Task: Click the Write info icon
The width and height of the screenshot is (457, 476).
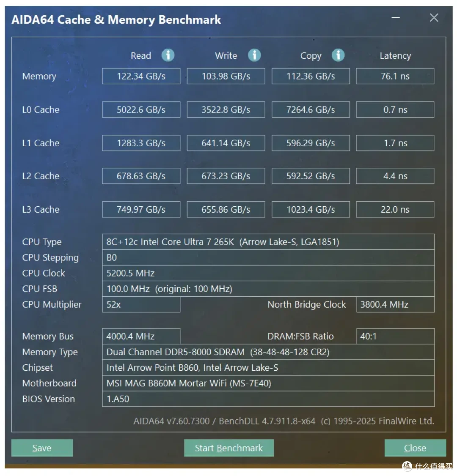Action: 254,55
